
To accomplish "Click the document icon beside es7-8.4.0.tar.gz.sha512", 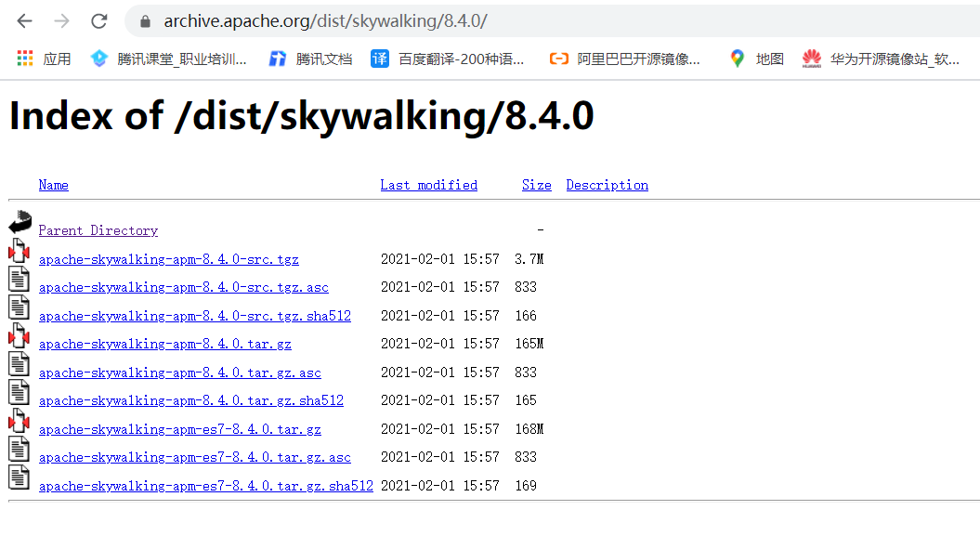I will click(x=19, y=477).
